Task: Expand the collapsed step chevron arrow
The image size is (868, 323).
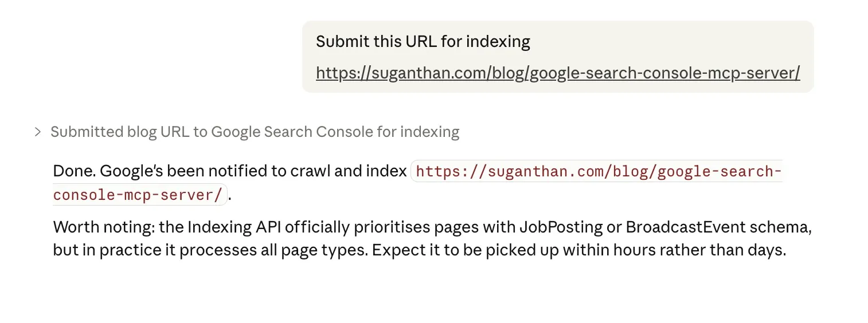Action: coord(38,132)
